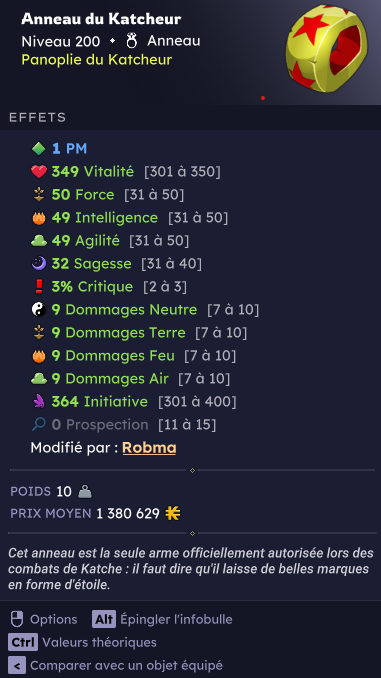Screen dimensions: 381x678
Task: Click the ring type icon beside Anneau
Action: pyautogui.click(x=131, y=42)
